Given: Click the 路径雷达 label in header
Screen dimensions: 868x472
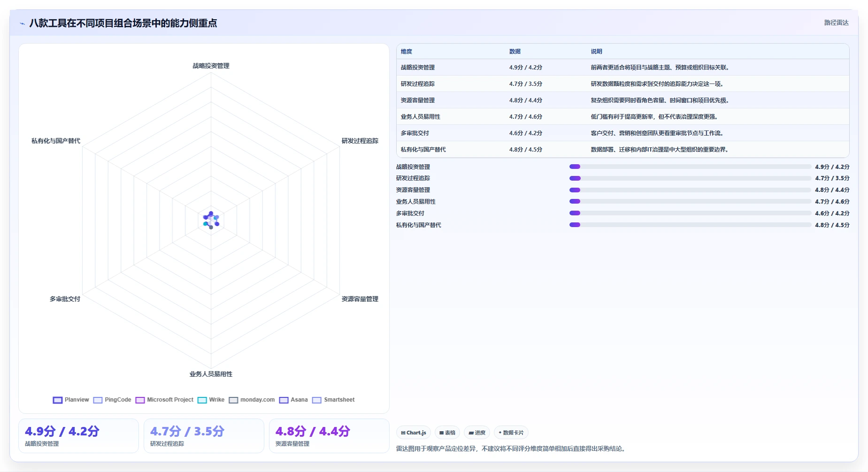Looking at the screenshot, I should [836, 23].
